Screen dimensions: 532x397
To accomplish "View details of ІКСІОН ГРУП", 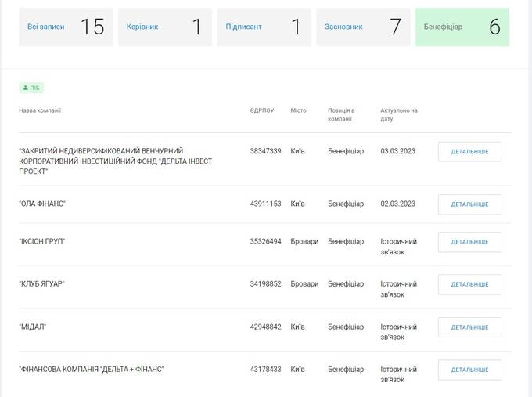I will point(469,242).
